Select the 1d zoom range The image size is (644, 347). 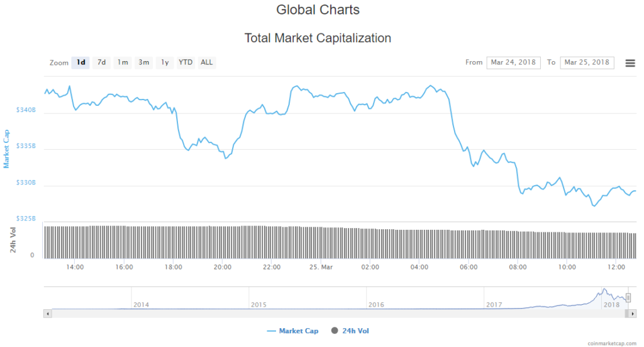tap(81, 62)
